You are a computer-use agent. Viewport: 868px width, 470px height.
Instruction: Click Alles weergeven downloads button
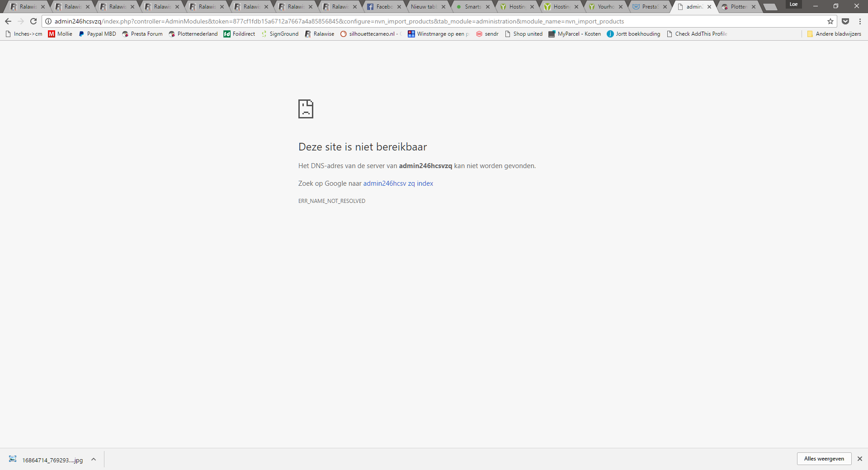pos(824,459)
